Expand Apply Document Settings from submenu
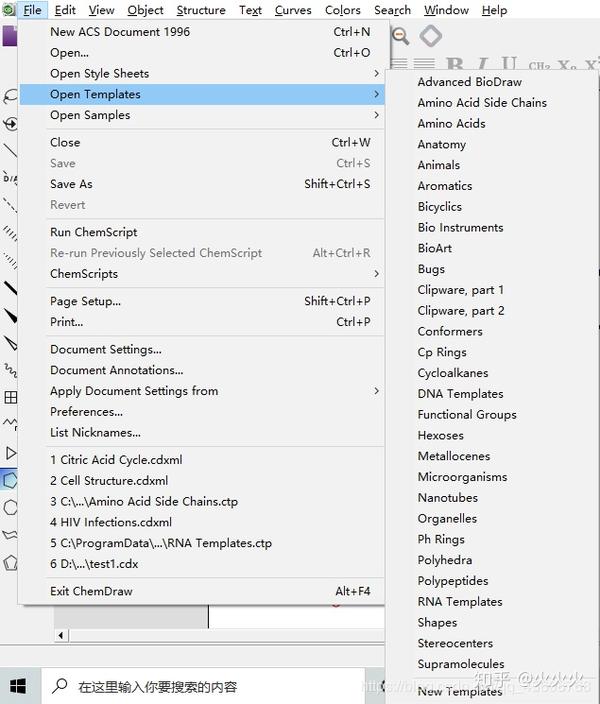 201,391
